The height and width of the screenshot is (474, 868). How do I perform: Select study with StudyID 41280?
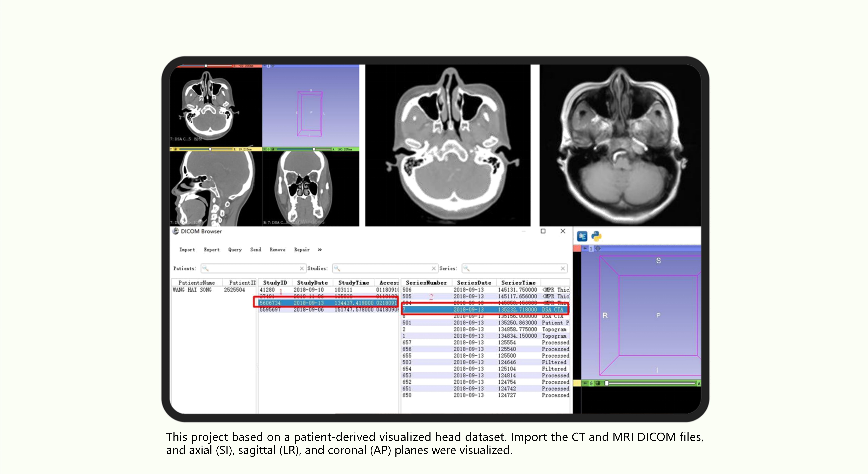pos(329,290)
